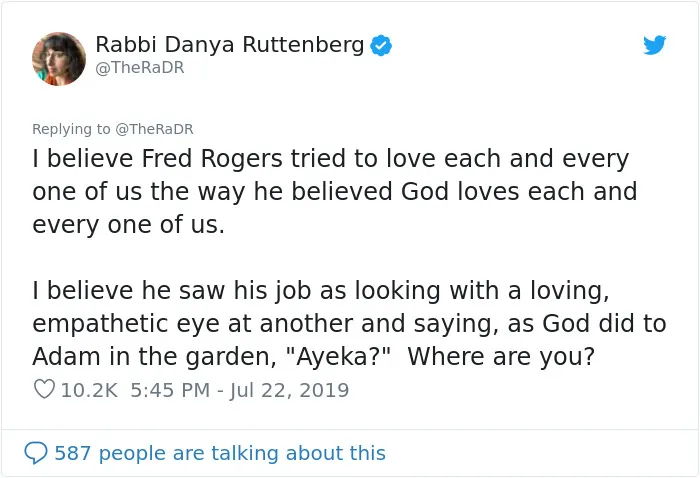The width and height of the screenshot is (700, 478).
Task: Open @TheRaDR mention in Replying to line
Action: pyautogui.click(x=154, y=129)
